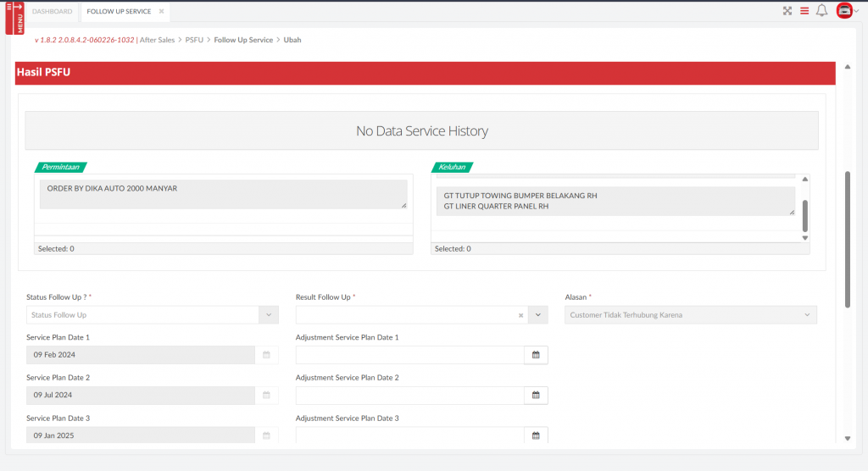868x471 pixels.
Task: Open calendar for Adjustment Service Plan Date 3
Action: [536, 435]
